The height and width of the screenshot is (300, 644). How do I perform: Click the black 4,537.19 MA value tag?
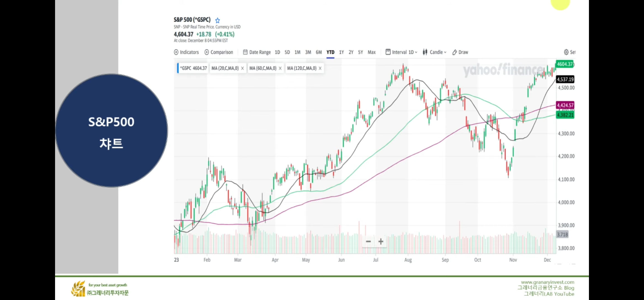565,79
